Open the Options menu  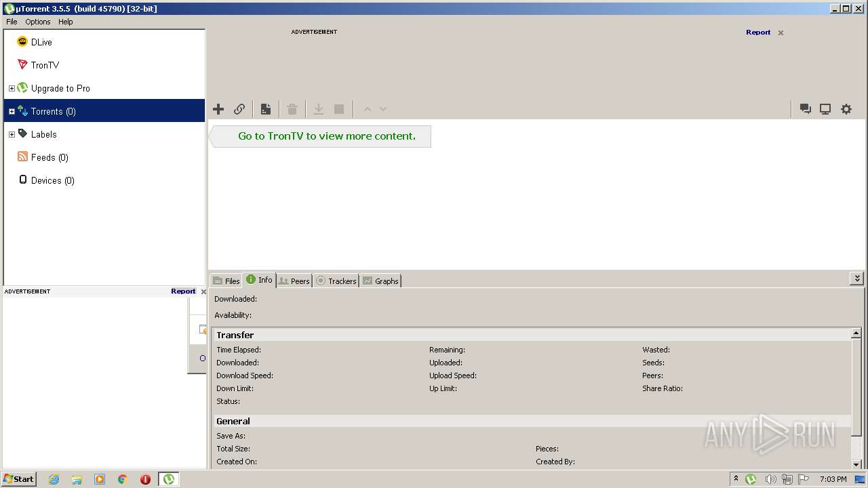click(38, 22)
